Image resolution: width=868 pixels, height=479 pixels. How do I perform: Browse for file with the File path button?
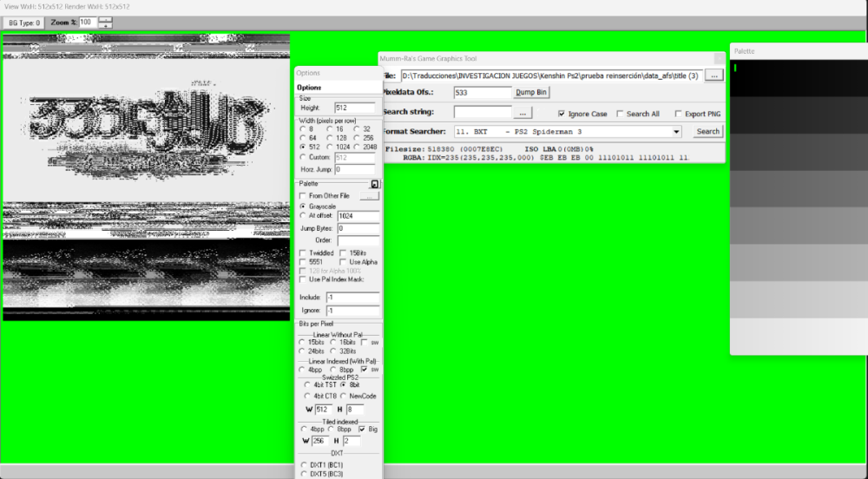(714, 75)
